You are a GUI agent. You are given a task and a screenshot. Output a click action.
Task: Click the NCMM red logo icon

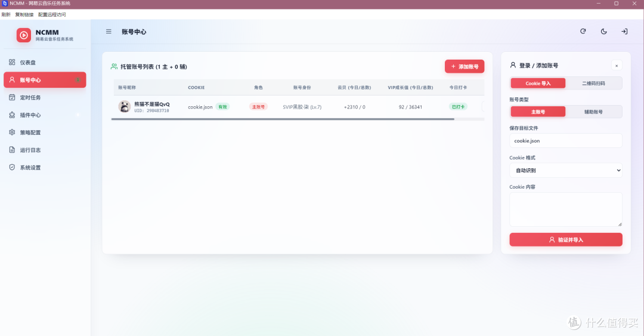click(x=23, y=35)
